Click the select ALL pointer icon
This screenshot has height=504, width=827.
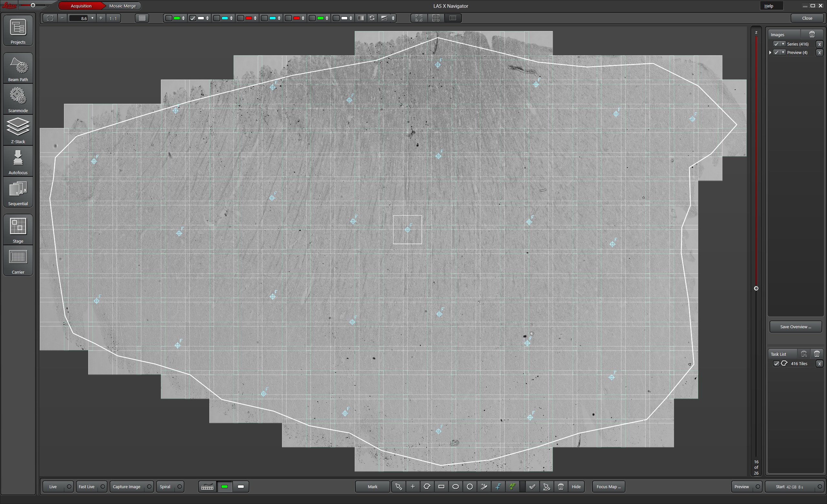(546, 487)
